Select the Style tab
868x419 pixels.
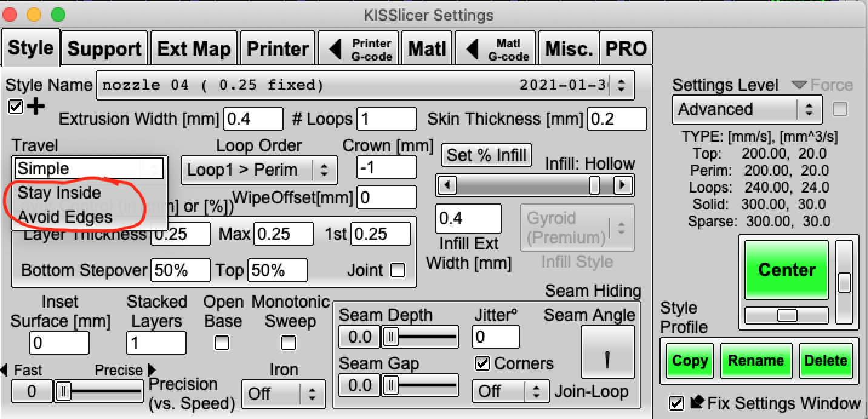[x=31, y=47]
